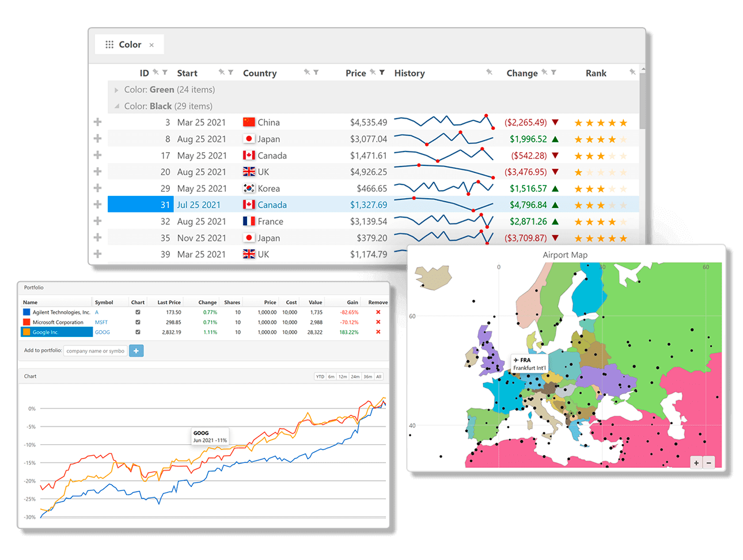Viewport: 743px width, 560px height.
Task: Select 24m chart range
Action: pos(355,377)
